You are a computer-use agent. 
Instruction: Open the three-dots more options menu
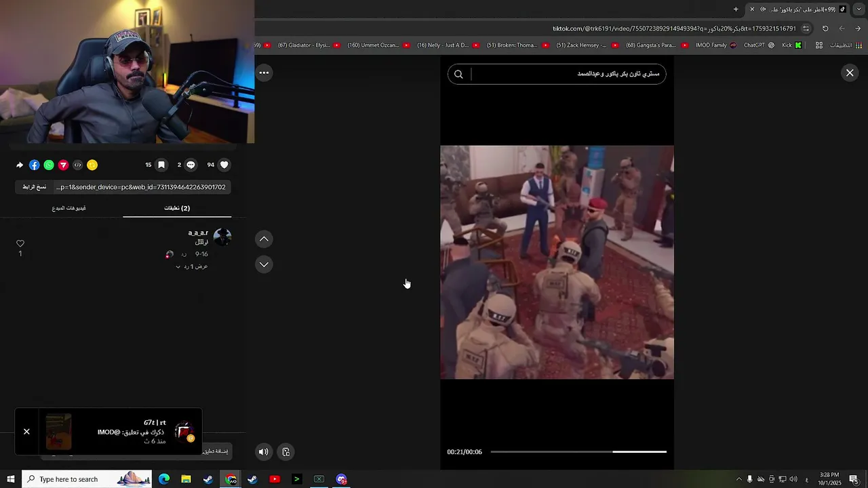[264, 73]
